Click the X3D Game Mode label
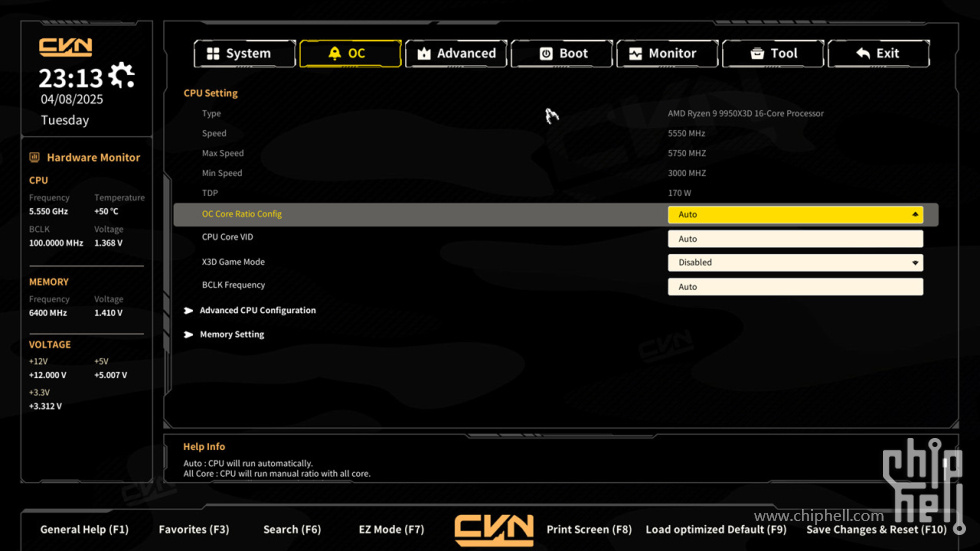 pos(233,262)
